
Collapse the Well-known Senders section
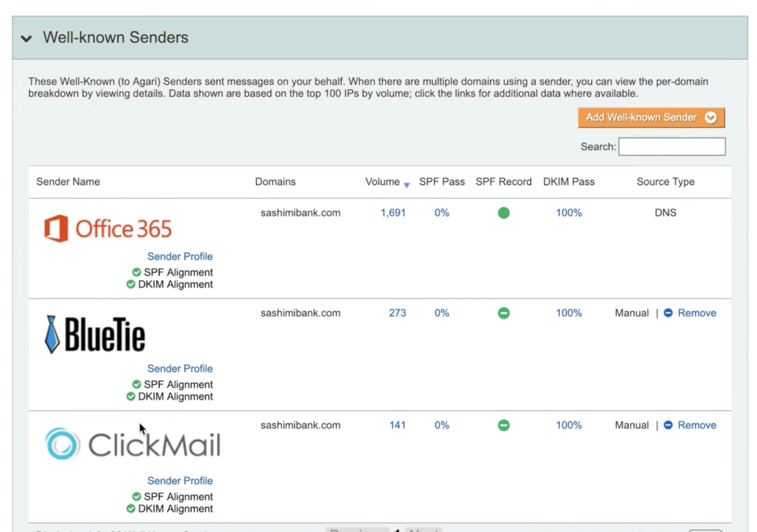click(x=26, y=38)
